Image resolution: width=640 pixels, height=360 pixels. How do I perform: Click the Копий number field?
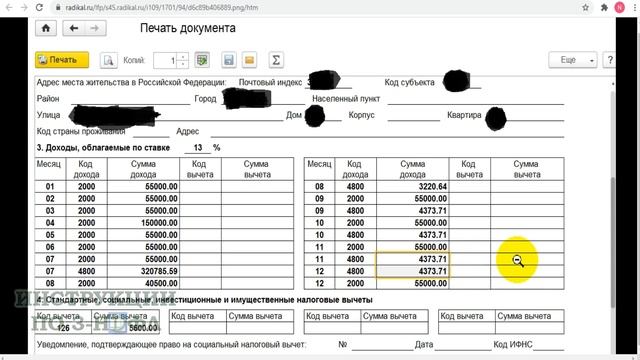[x=166, y=60]
